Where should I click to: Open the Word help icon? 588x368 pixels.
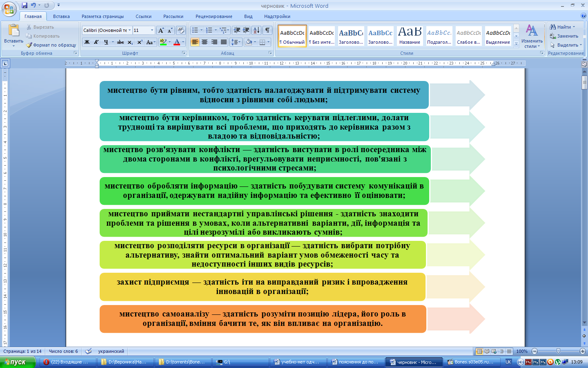583,16
